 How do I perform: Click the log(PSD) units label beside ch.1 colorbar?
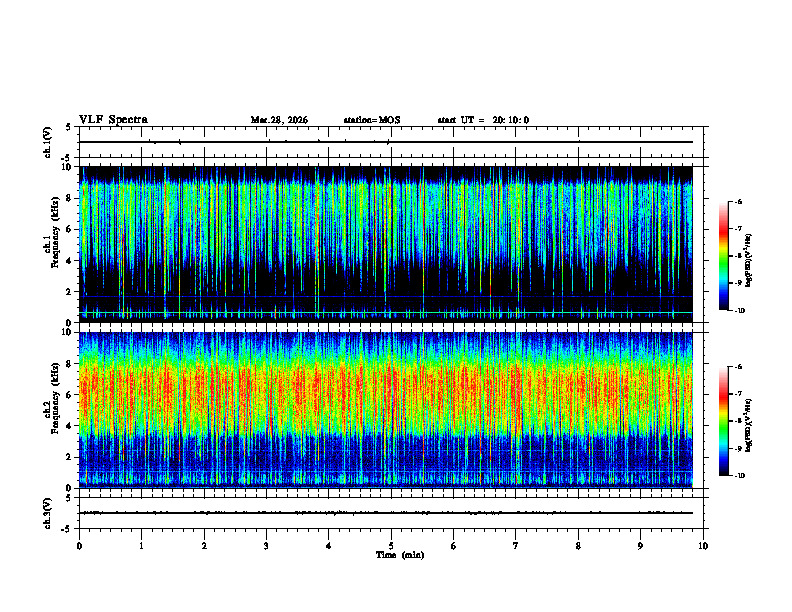click(x=749, y=260)
